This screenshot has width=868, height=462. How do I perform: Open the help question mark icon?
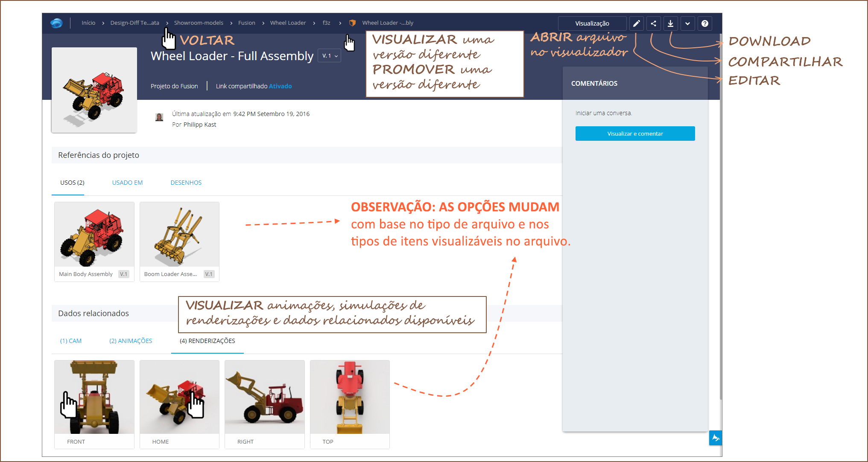pyautogui.click(x=704, y=23)
